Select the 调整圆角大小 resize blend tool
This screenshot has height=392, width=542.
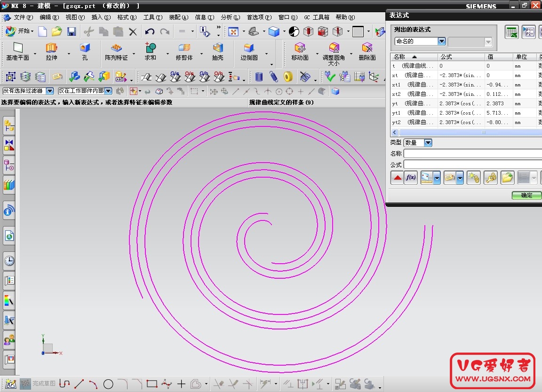334,54
